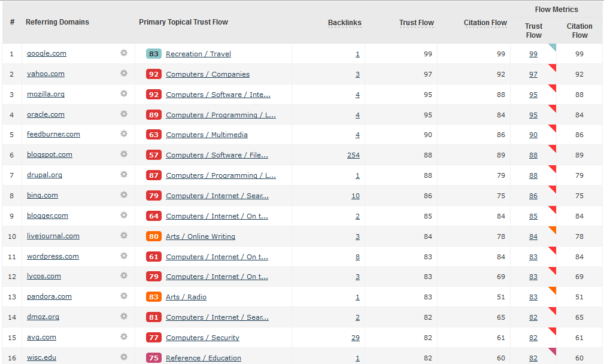Open the gear icon for bing.com
Viewport: 604px width, 364px height.
click(x=124, y=195)
